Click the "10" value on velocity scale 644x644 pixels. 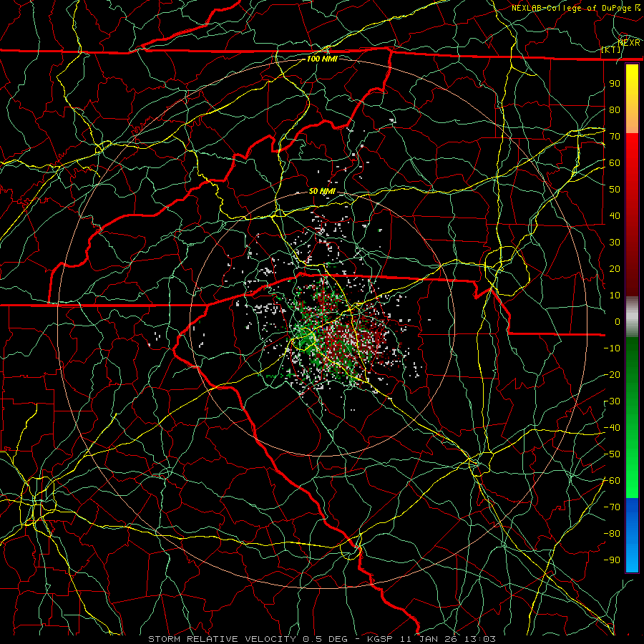tap(615, 296)
